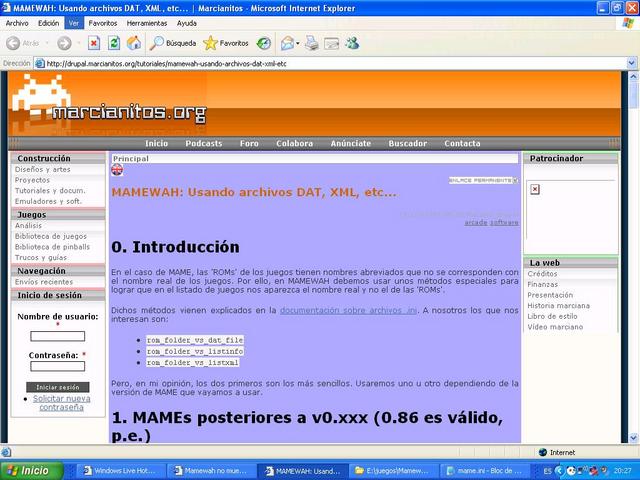Click the Windows Inicio start button
Screen dimensions: 640x480
pyautogui.click(x=32, y=471)
